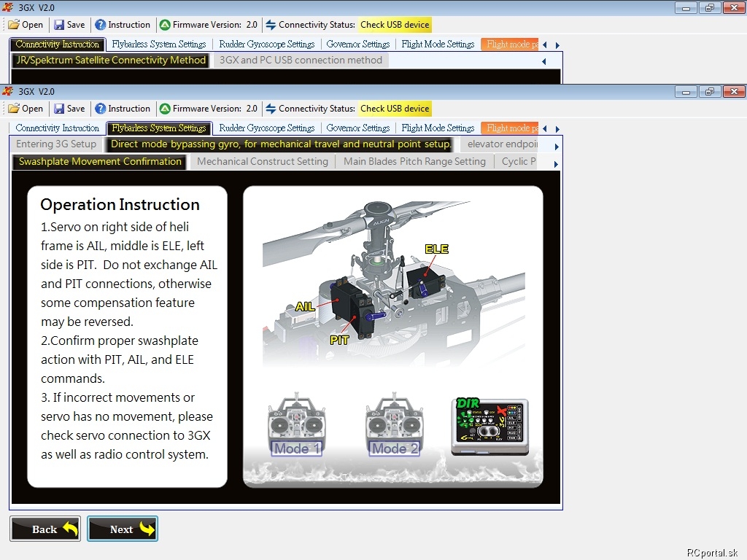Click Check USB device status in front window
747x560 pixels.
(x=395, y=109)
